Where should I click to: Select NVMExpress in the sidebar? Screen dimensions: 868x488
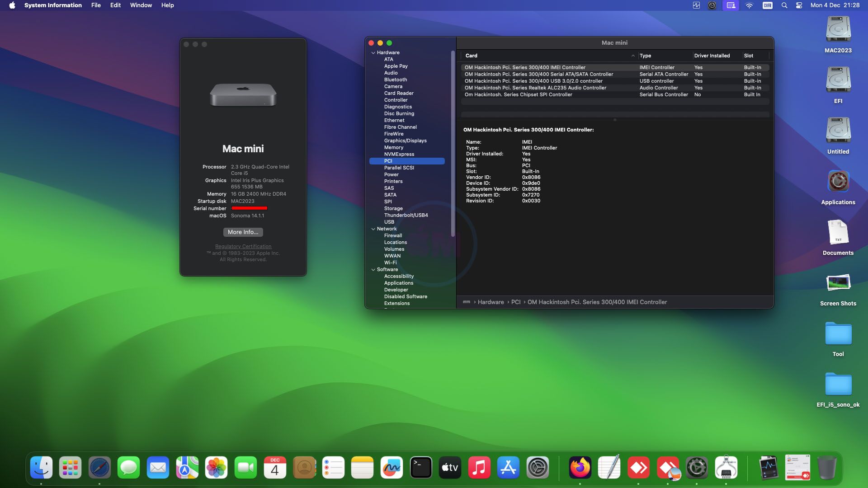tap(399, 155)
